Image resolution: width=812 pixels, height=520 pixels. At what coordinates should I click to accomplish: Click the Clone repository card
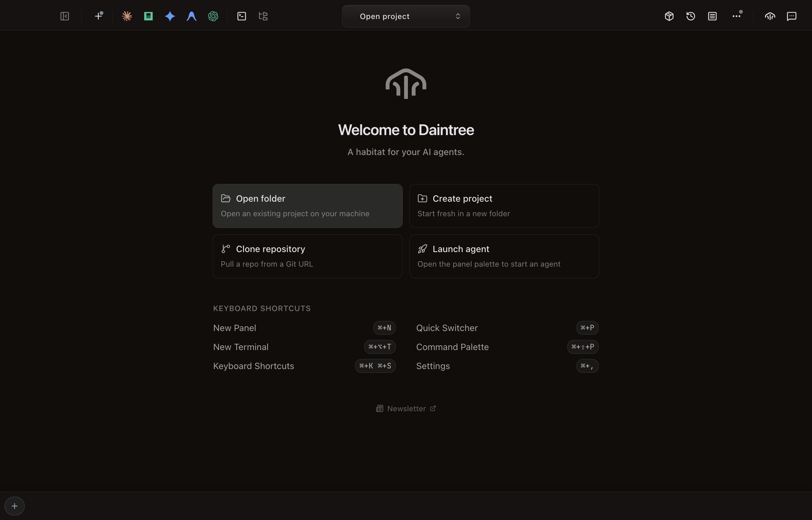pos(307,256)
